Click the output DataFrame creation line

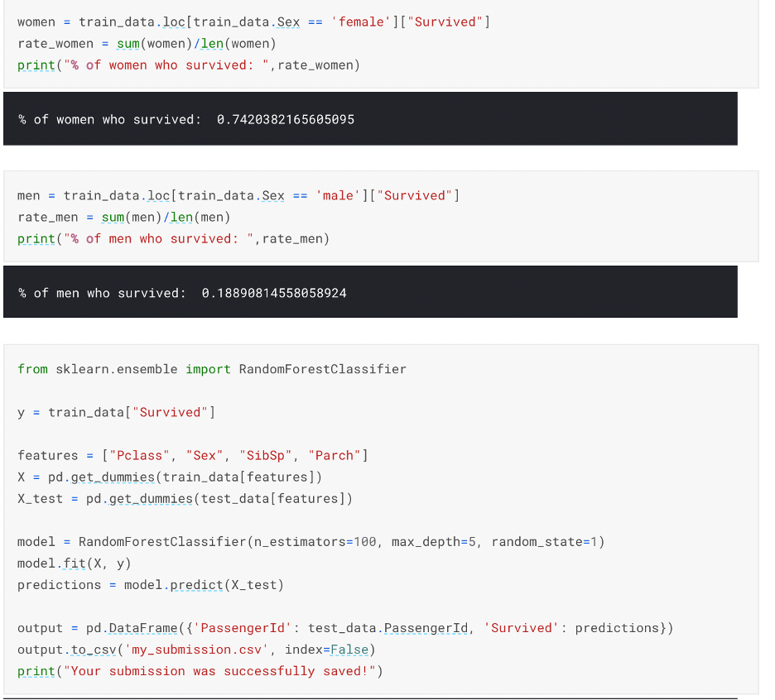pyautogui.click(x=344, y=628)
